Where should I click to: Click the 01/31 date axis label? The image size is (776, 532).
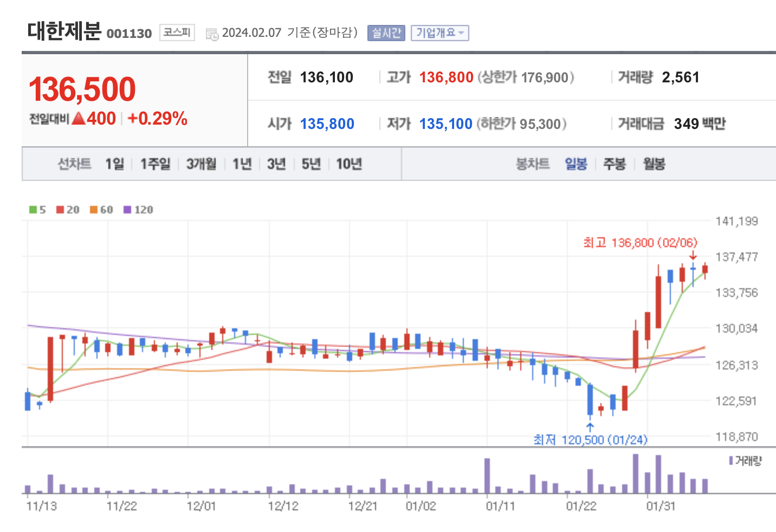click(661, 506)
